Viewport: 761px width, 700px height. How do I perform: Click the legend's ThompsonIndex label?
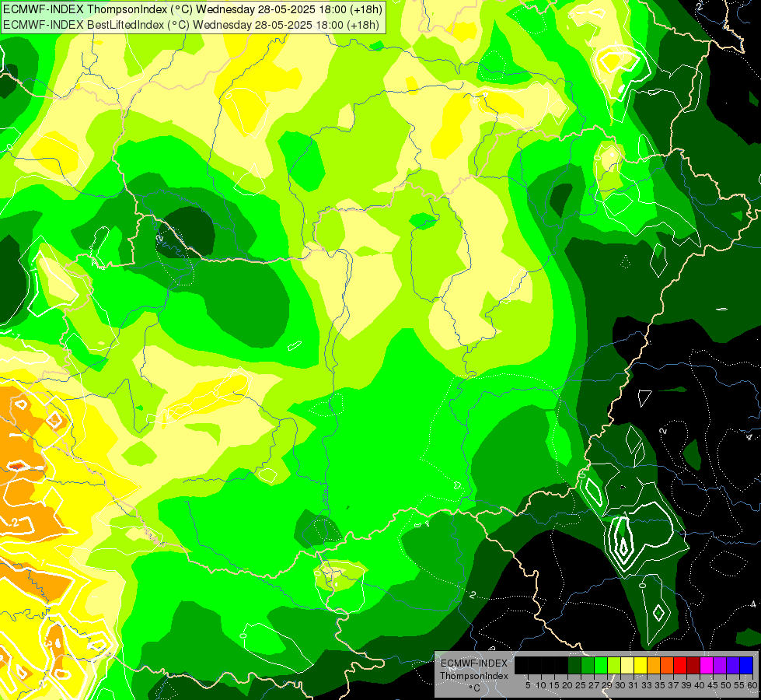tap(474, 676)
